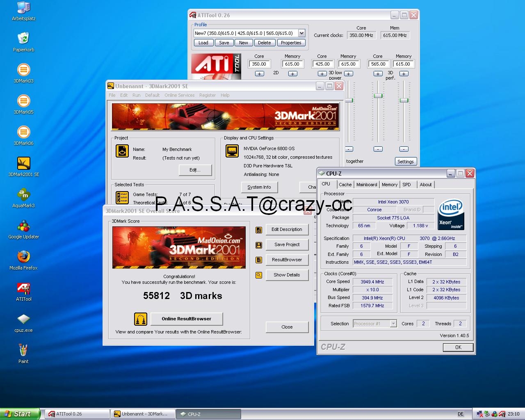Click the Edit Description button
This screenshot has height=420, width=525.
287,230
